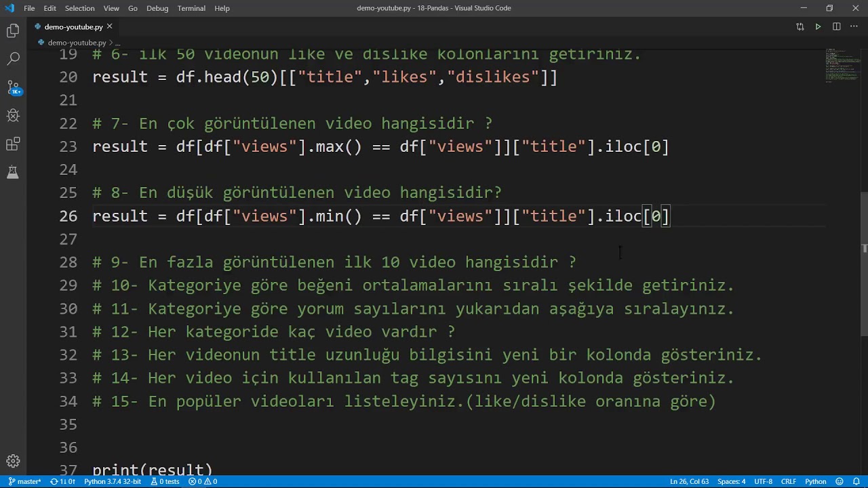Select the demo-youtube.py editor tab

coord(73,26)
